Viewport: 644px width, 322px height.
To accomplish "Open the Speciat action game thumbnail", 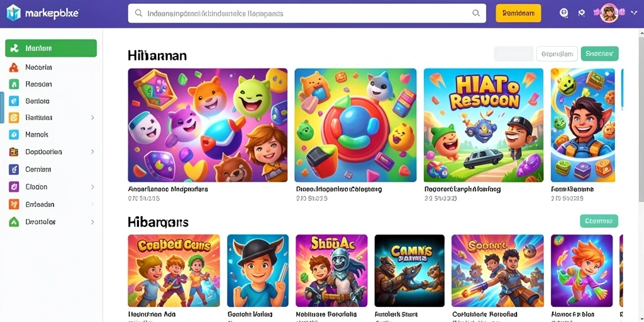I will click(x=497, y=270).
